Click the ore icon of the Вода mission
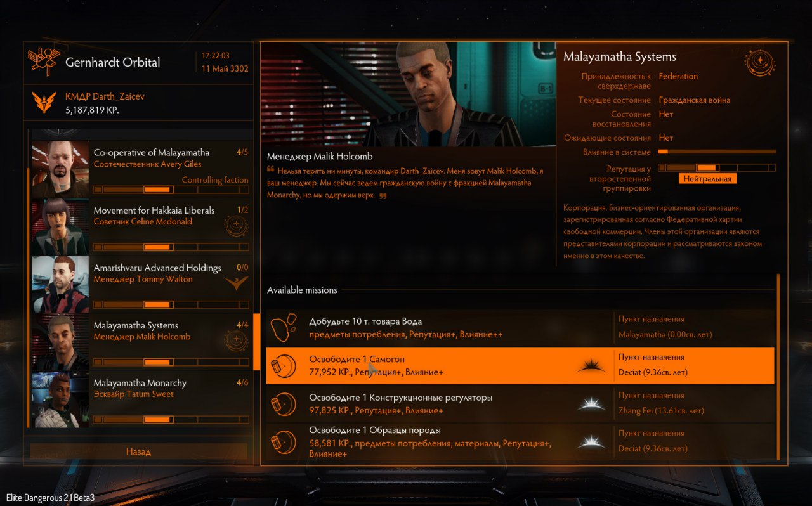Screen dimensions: 812x506 pos(283,327)
